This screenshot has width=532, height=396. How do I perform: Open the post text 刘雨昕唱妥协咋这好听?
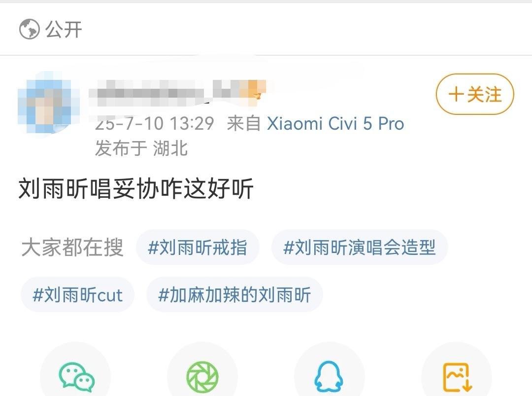point(136,188)
